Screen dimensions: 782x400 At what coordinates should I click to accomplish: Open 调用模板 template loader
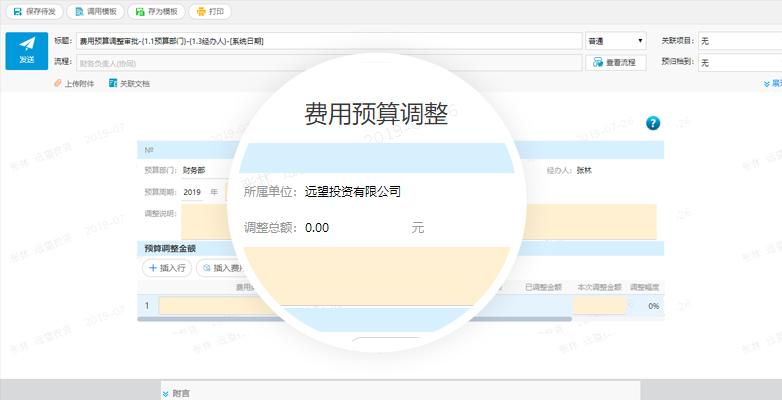click(x=95, y=12)
